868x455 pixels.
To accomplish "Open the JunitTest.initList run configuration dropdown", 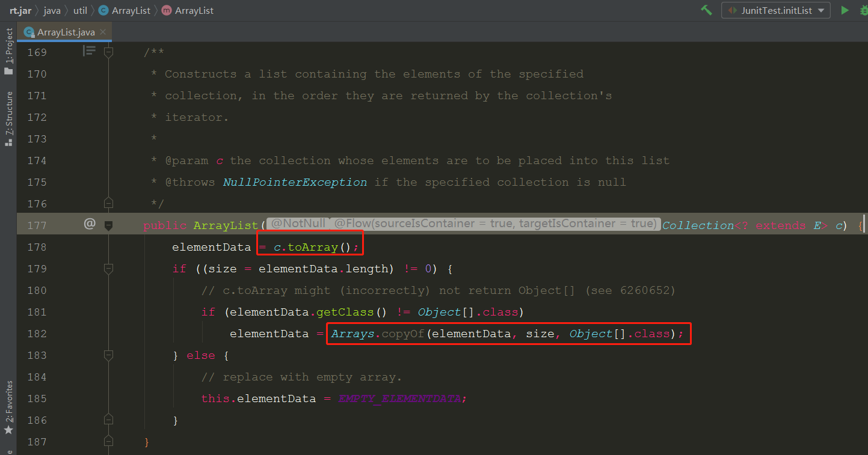I will click(775, 10).
